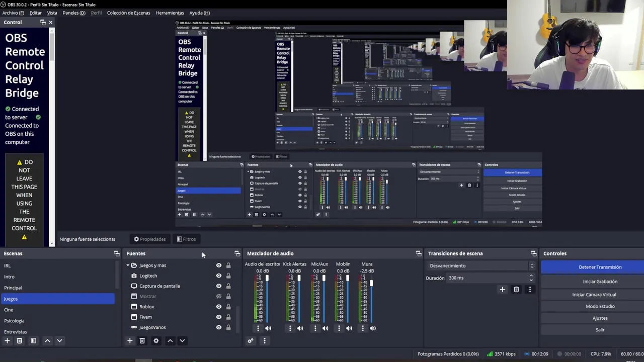Move the selected scene up in Escenas
The width and height of the screenshot is (644, 362).
[x=47, y=341]
